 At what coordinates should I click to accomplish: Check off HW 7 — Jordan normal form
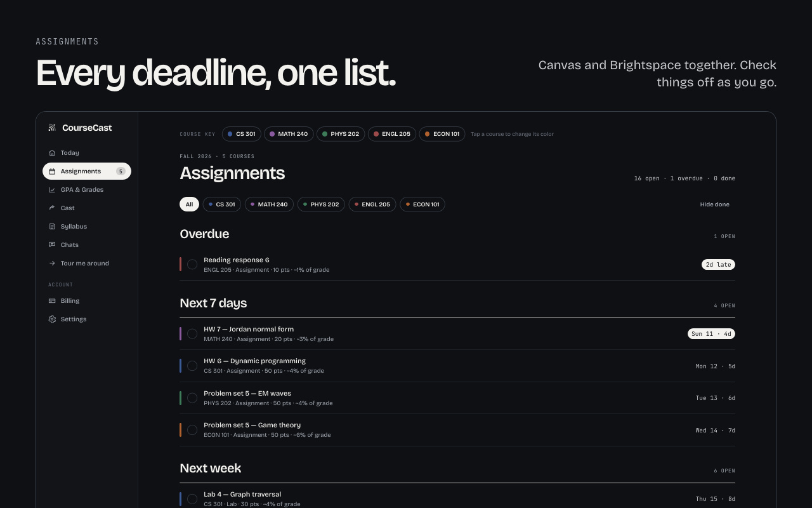(192, 333)
